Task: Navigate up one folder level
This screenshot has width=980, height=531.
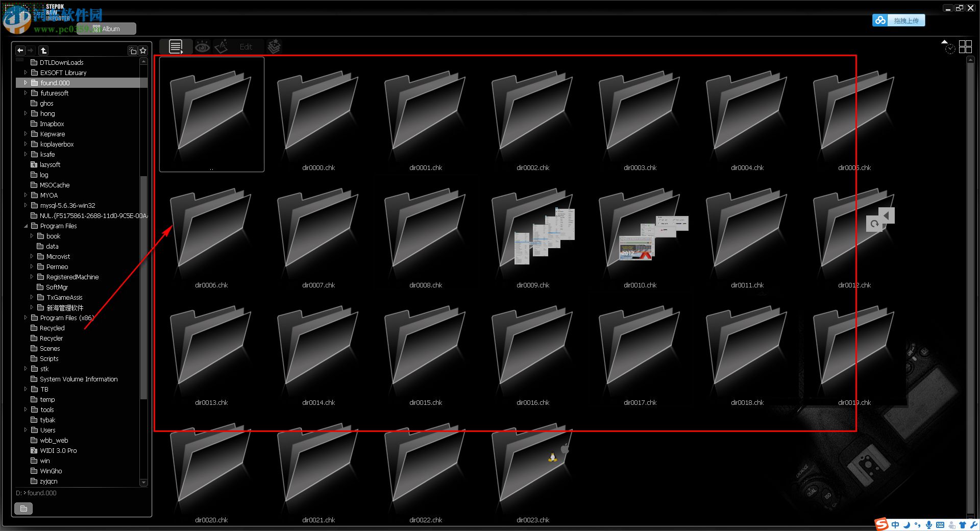Action: (x=43, y=50)
